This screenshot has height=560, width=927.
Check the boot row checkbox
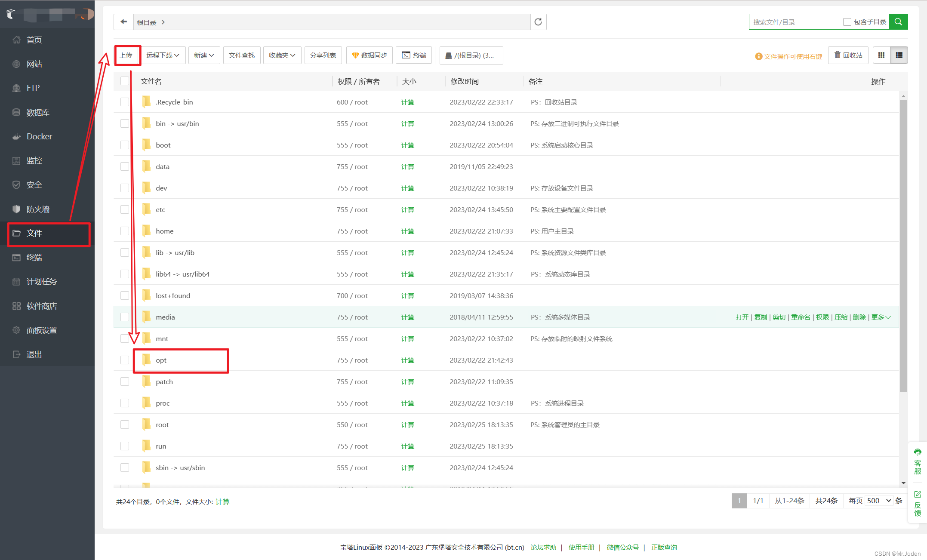(x=125, y=145)
